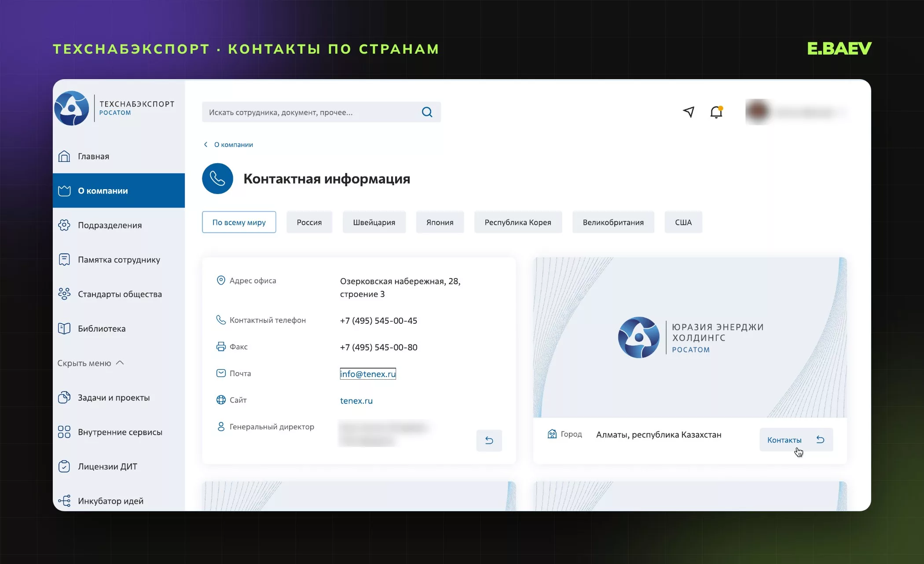924x564 pixels.
Task: Click the printer icon beside Факс
Action: click(221, 347)
